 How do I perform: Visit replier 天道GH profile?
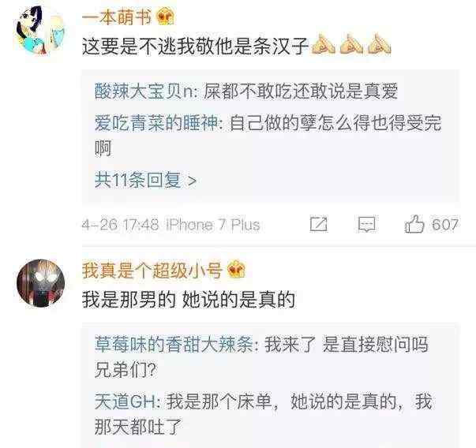pos(125,402)
